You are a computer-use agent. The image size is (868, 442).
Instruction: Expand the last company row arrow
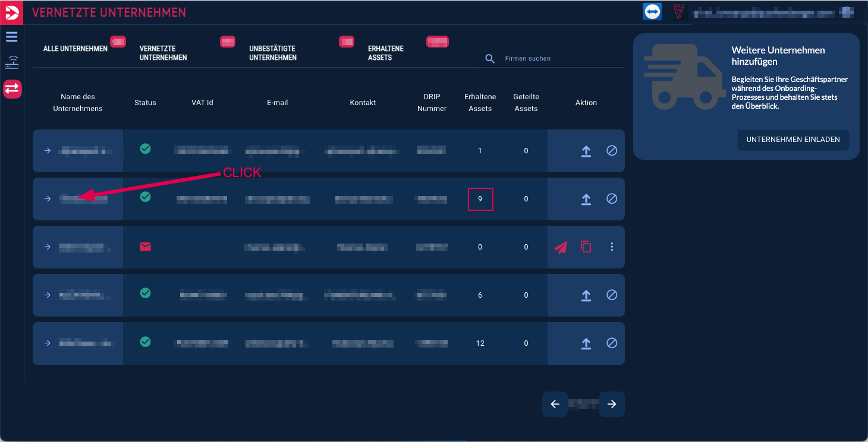pos(48,343)
